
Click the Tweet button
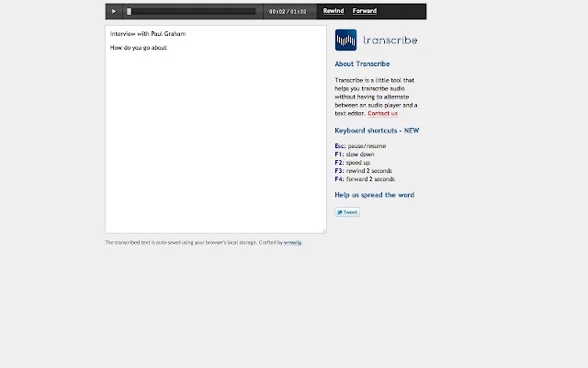(347, 213)
